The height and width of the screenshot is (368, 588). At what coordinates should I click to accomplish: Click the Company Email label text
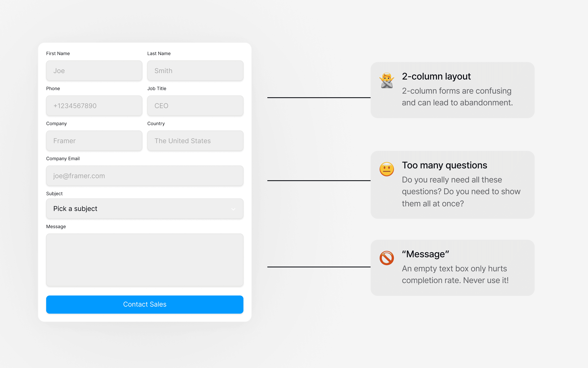[63, 159]
